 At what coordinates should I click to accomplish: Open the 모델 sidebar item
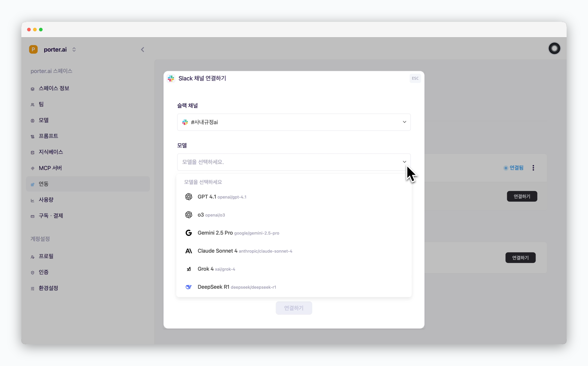88,120
